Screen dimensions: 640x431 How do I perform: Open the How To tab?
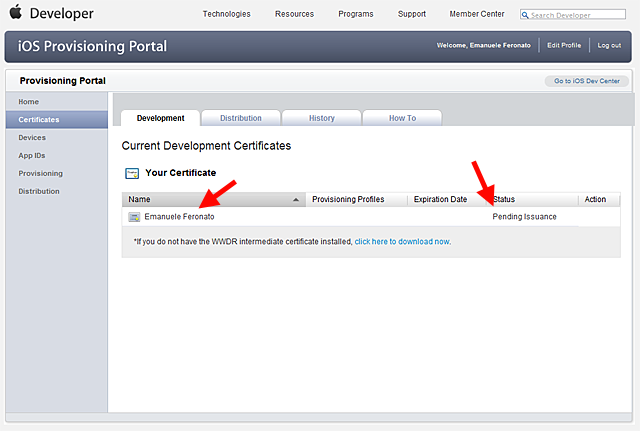point(402,118)
